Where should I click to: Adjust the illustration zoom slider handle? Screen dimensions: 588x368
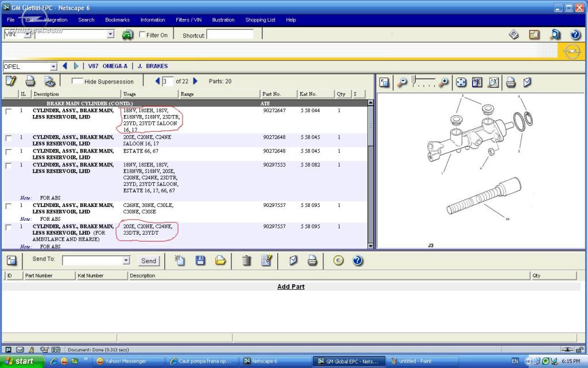[x=413, y=80]
